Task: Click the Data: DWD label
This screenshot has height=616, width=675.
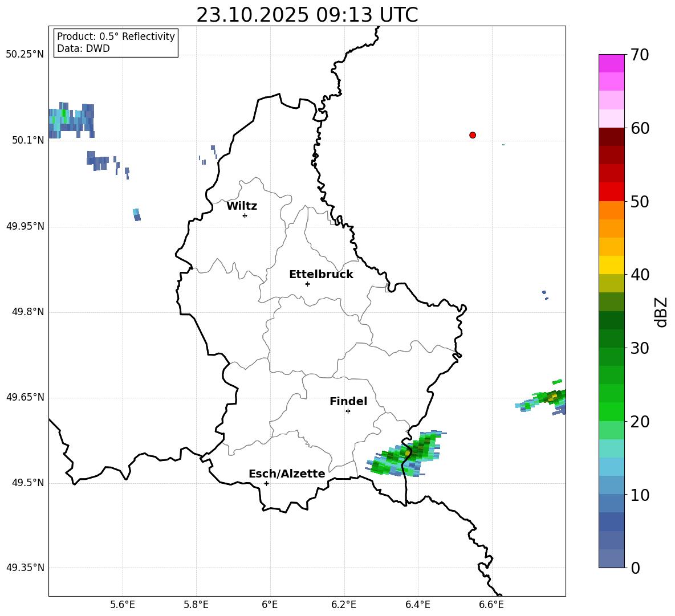Action: [83, 49]
